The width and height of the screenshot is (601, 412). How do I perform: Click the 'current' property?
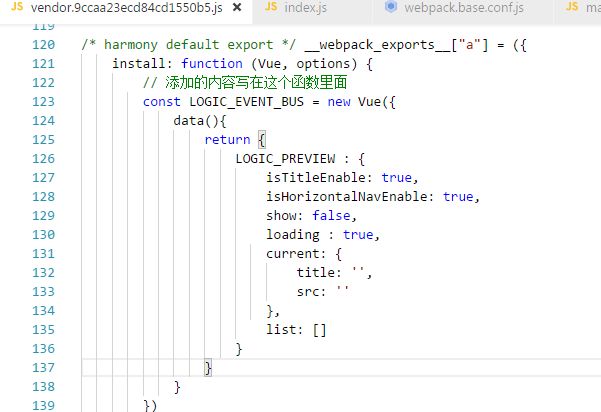[292, 254]
